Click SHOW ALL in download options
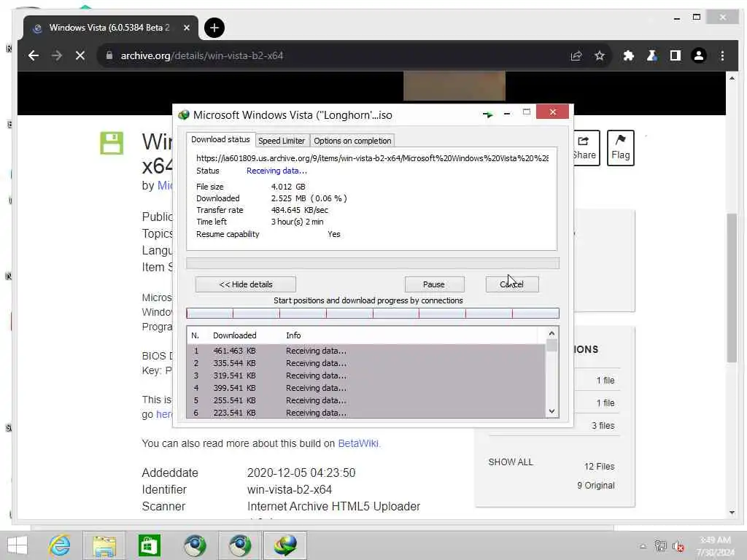The height and width of the screenshot is (560, 747). click(x=511, y=462)
